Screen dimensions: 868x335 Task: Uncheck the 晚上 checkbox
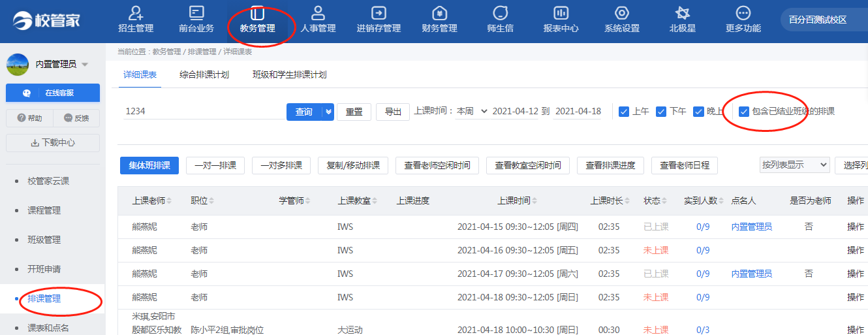click(698, 112)
